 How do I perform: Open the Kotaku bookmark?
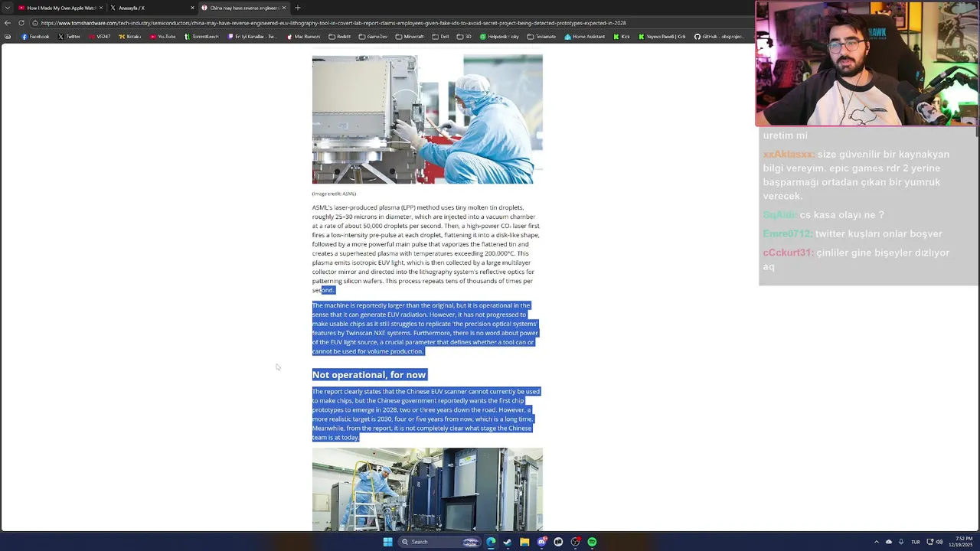(x=130, y=37)
